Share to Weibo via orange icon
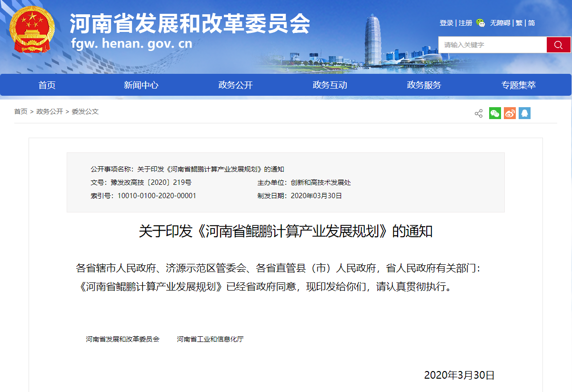This screenshot has height=392, width=572. tap(510, 113)
